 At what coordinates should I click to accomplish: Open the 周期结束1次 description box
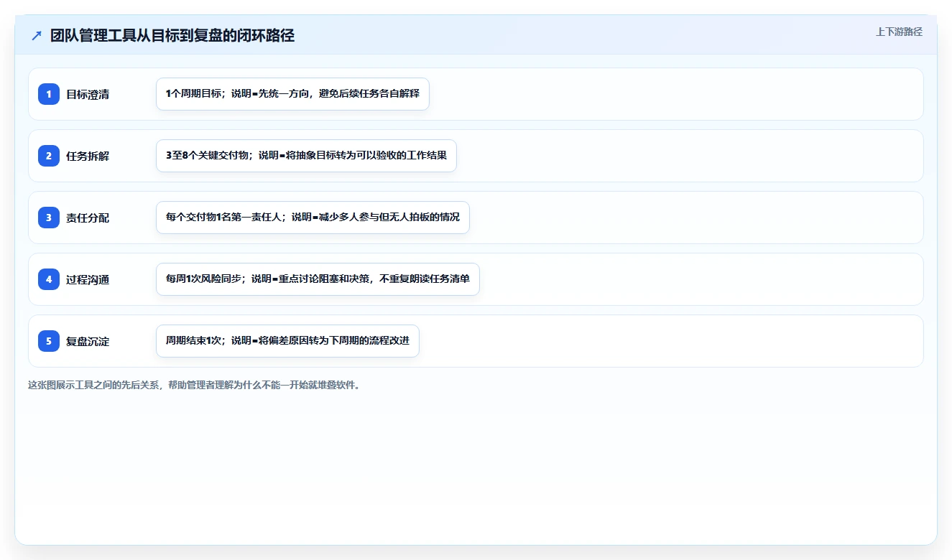pos(287,341)
